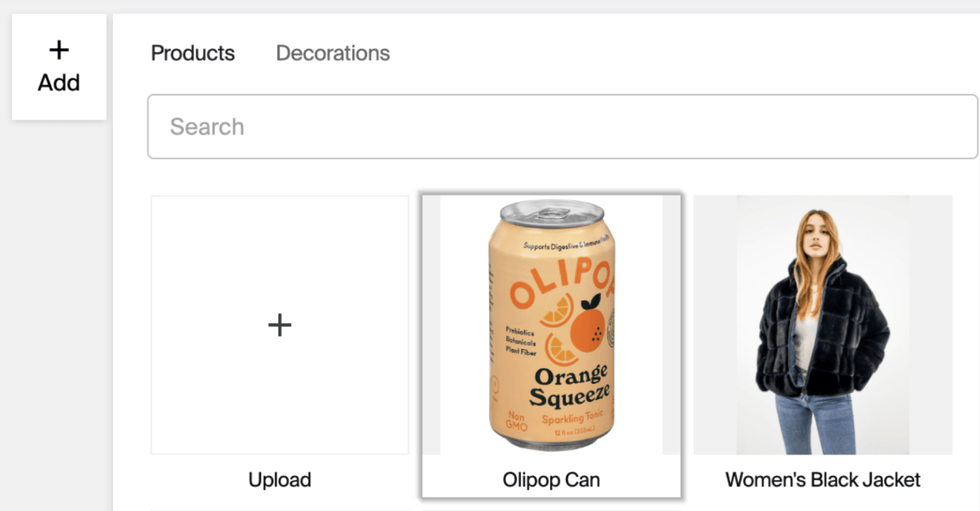Click the highlighted Olipop Can card
This screenshot has width=980, height=511.
550,342
